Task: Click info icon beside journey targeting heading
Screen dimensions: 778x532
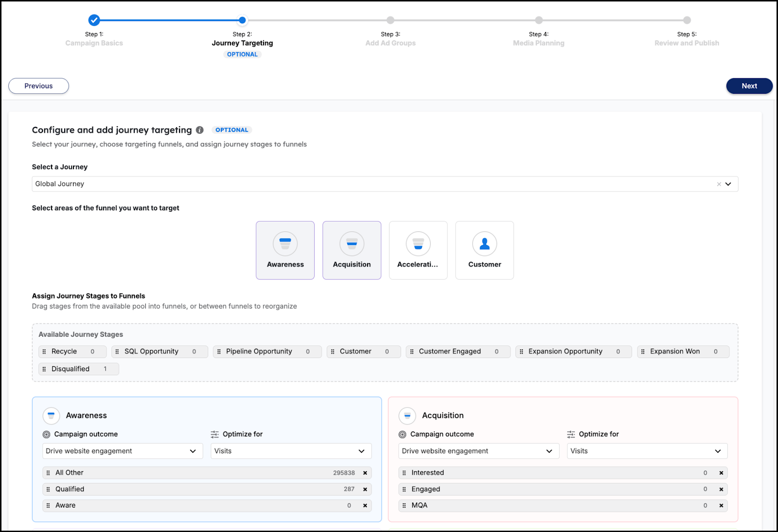Action: [200, 130]
